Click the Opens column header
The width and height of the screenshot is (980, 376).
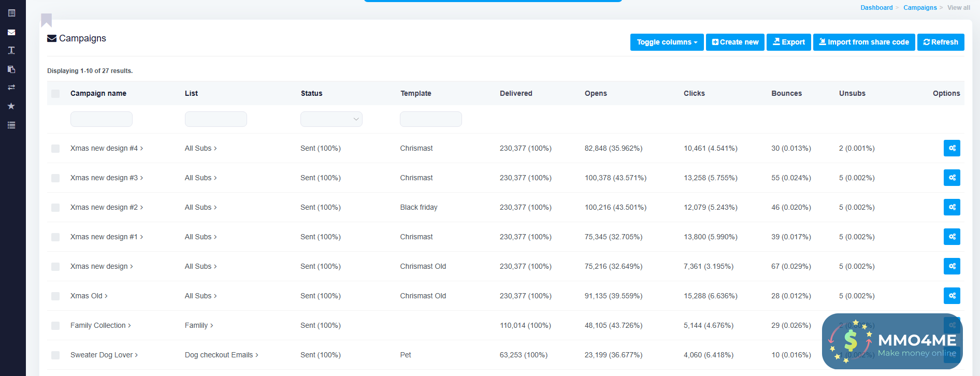596,93
